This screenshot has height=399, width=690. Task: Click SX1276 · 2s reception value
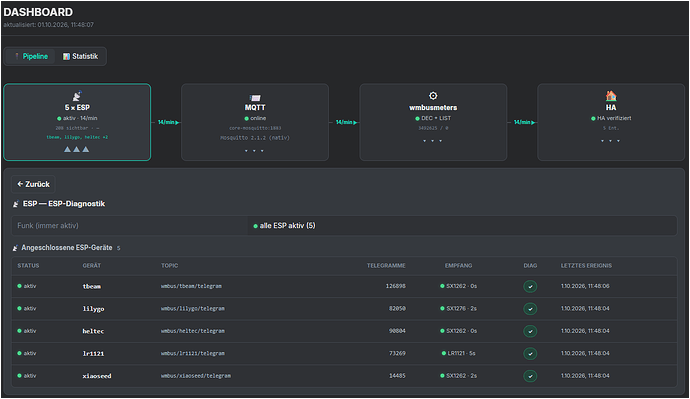point(459,309)
